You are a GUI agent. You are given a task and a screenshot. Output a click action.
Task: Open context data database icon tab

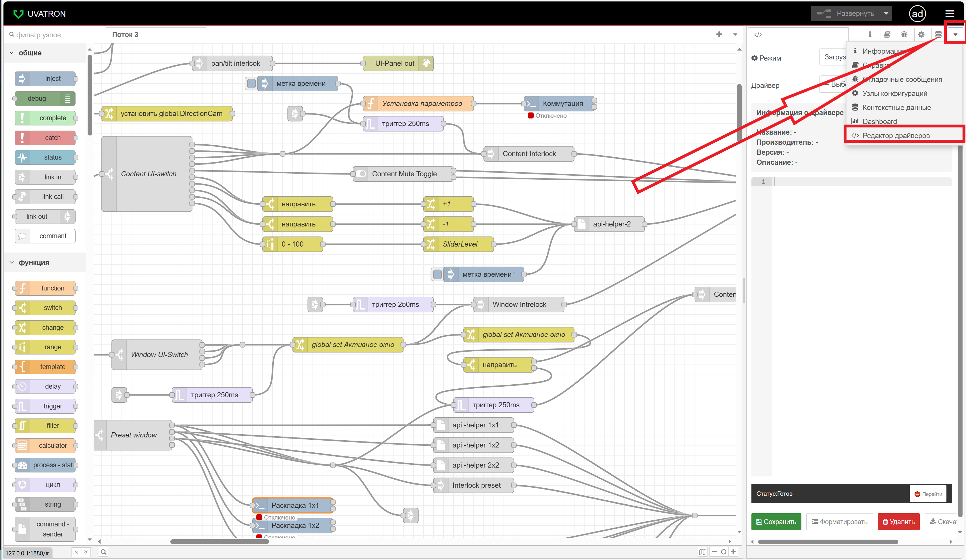938,34
